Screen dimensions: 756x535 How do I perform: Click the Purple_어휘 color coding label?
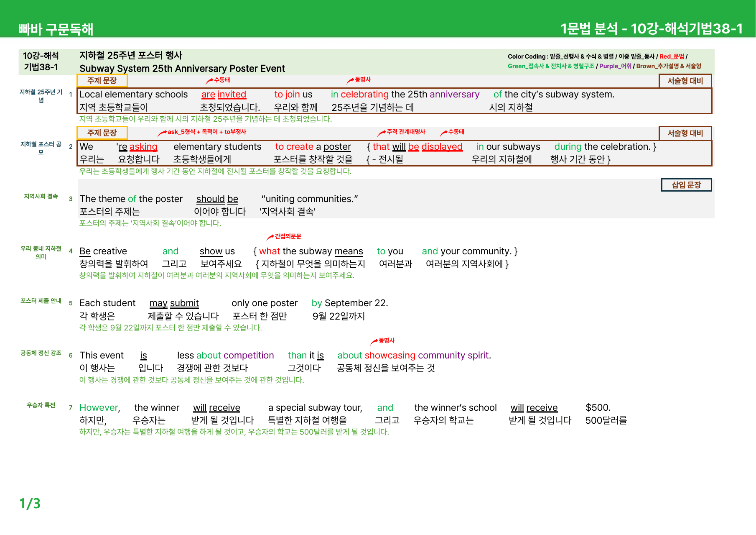tap(615, 66)
